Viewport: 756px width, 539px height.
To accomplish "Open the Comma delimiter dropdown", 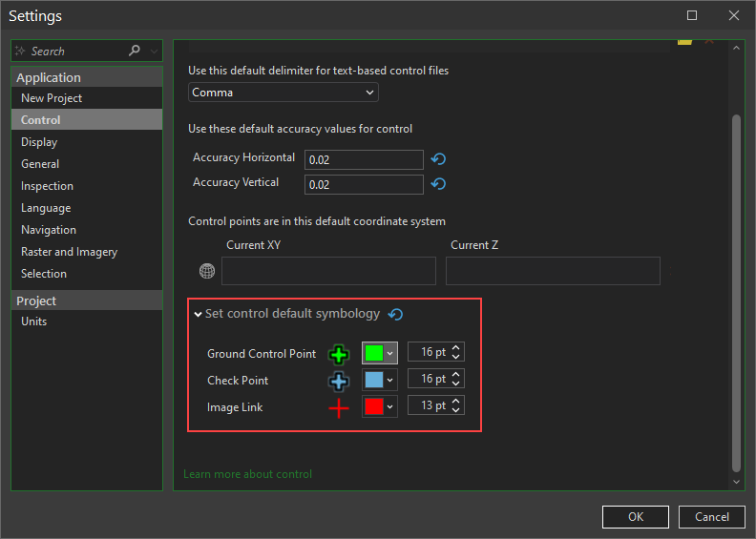I will point(283,93).
